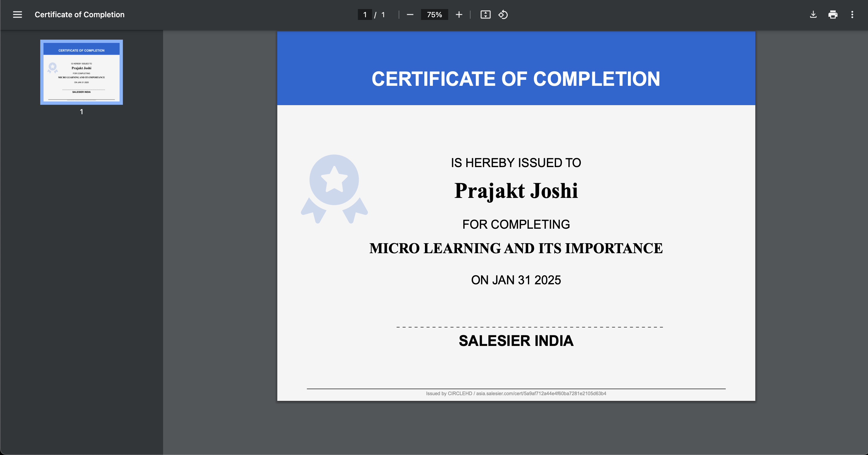868x455 pixels.
Task: Click the MICRO LEARNING course title
Action: [516, 249]
